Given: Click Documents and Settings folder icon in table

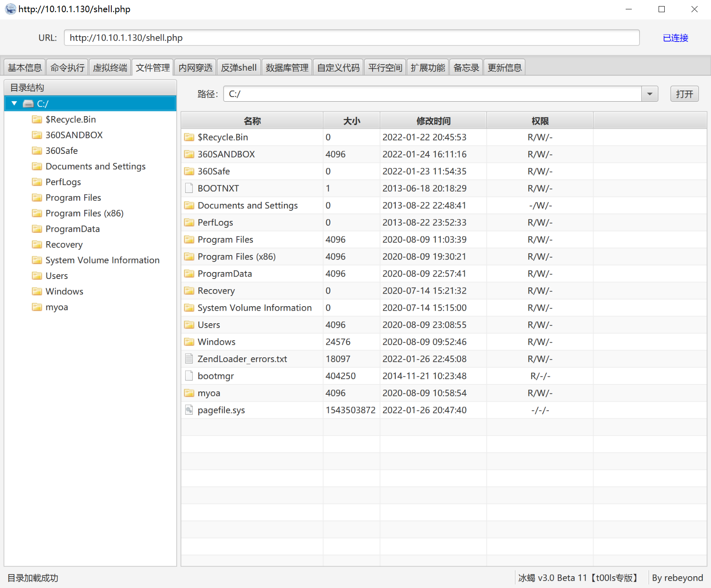Looking at the screenshot, I should click(x=189, y=205).
